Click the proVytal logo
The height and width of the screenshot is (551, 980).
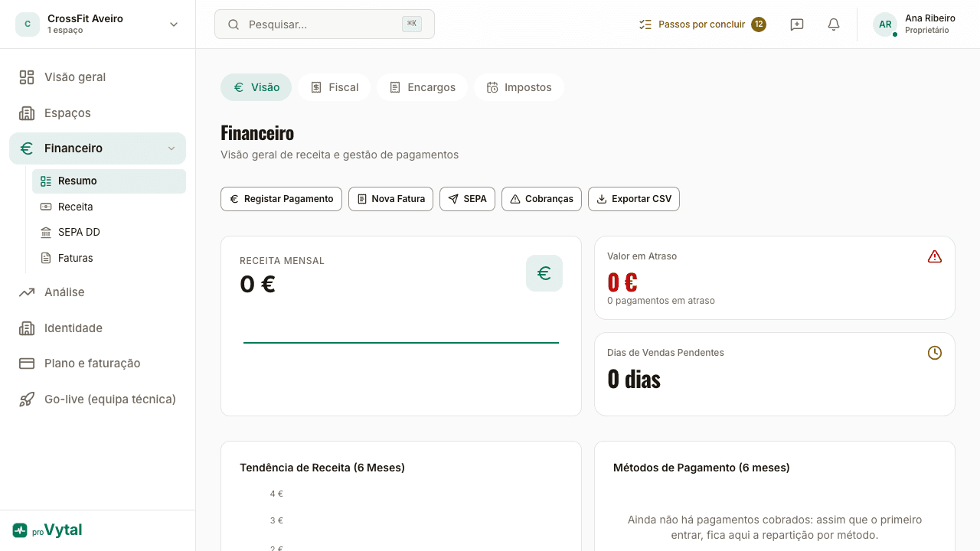coord(47,530)
